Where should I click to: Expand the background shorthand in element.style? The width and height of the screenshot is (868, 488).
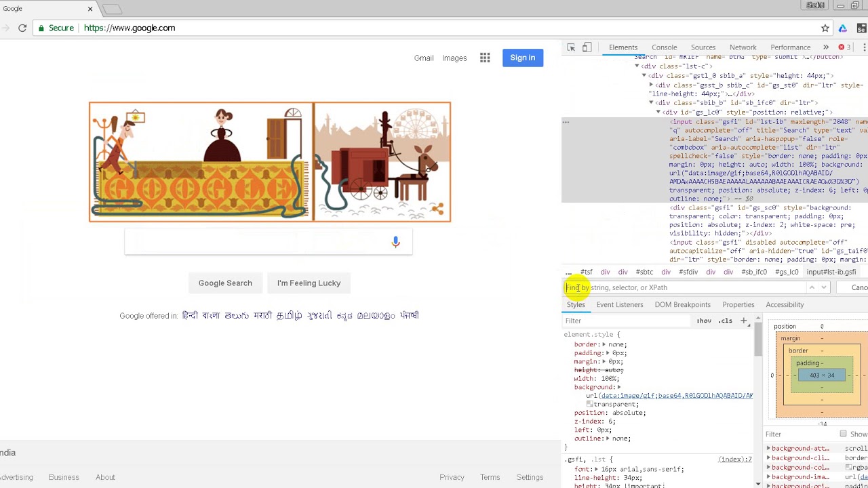[619, 387]
